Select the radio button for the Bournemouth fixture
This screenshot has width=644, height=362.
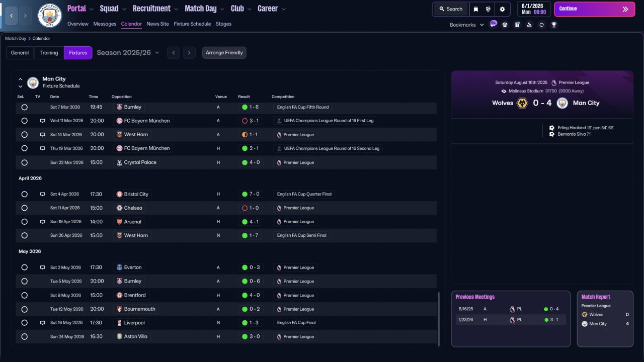(24, 309)
